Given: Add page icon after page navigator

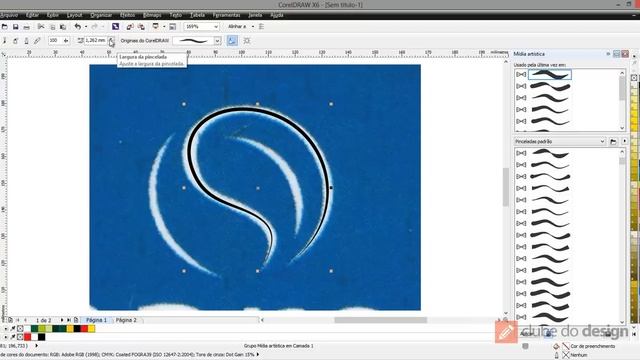Looking at the screenshot, I should [76, 320].
